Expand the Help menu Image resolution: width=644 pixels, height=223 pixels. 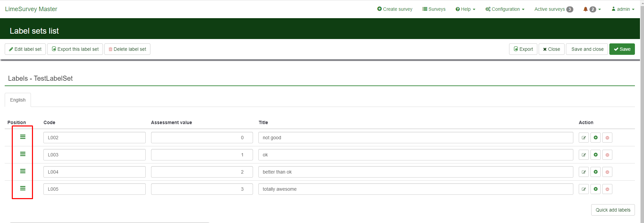pos(465,9)
